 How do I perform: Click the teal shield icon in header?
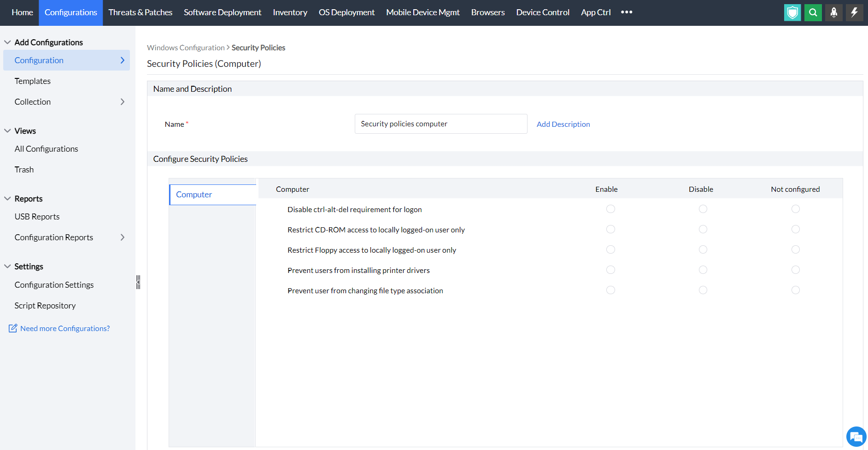pyautogui.click(x=792, y=12)
